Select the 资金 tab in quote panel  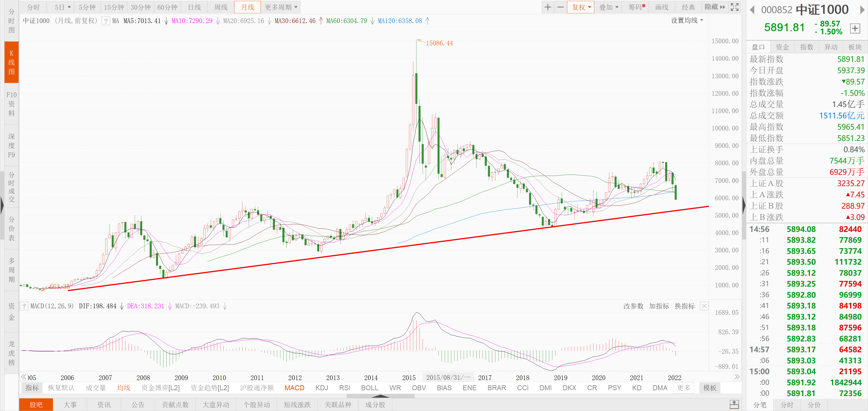[782, 47]
